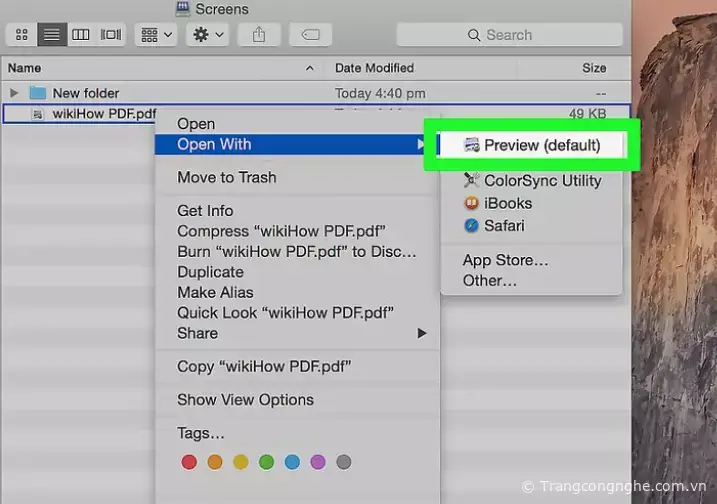Apply the red tag color

click(188, 462)
